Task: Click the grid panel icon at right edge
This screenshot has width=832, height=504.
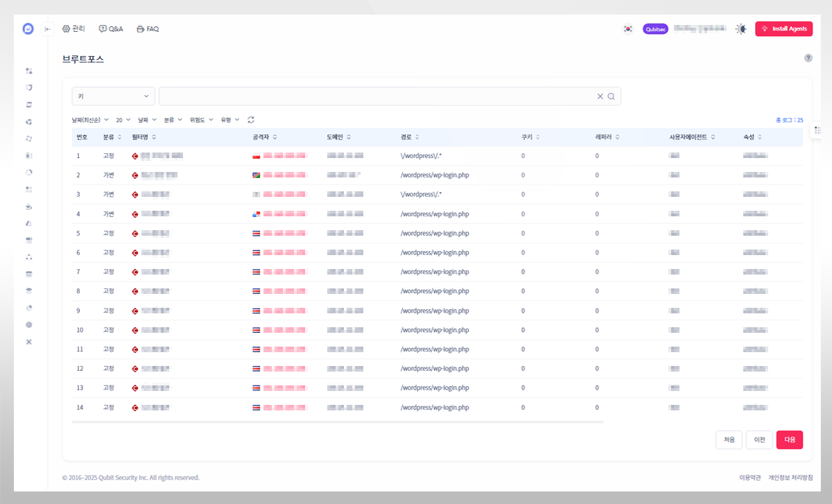Action: (x=817, y=130)
